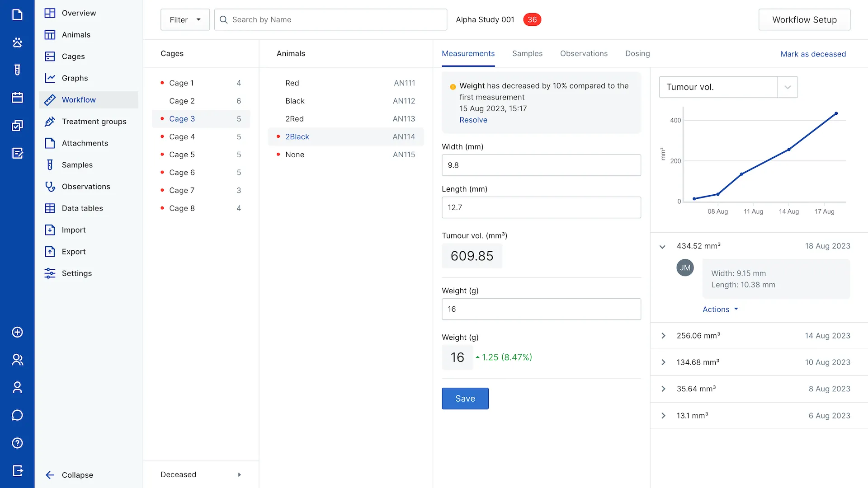Viewport: 868px width, 488px height.
Task: Click the Graphs line chart icon
Action: 50,78
